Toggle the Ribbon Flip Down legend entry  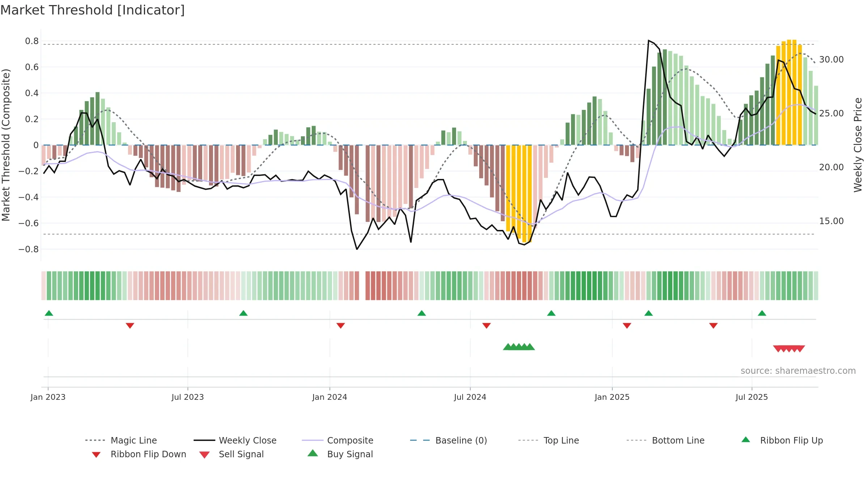click(139, 454)
